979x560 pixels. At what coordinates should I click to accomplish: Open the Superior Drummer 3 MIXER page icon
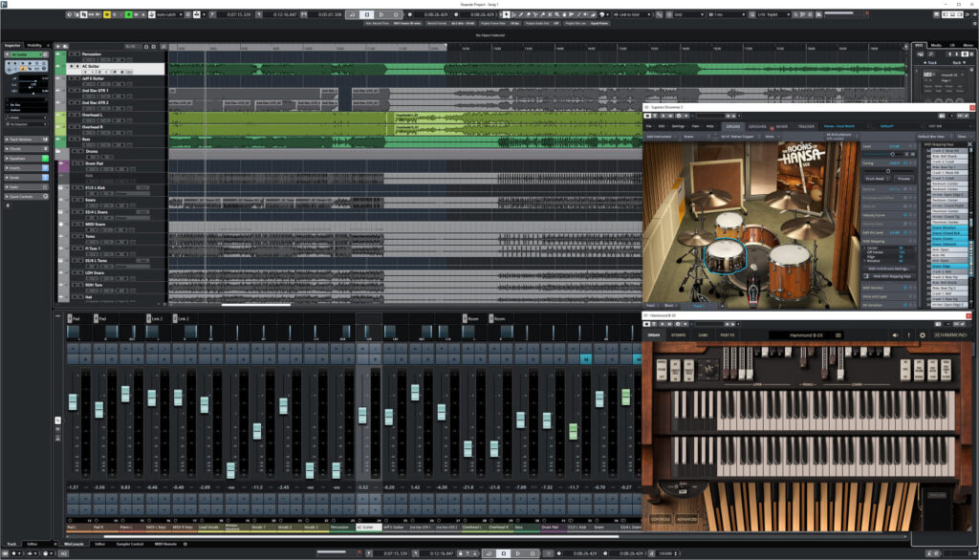click(x=784, y=127)
